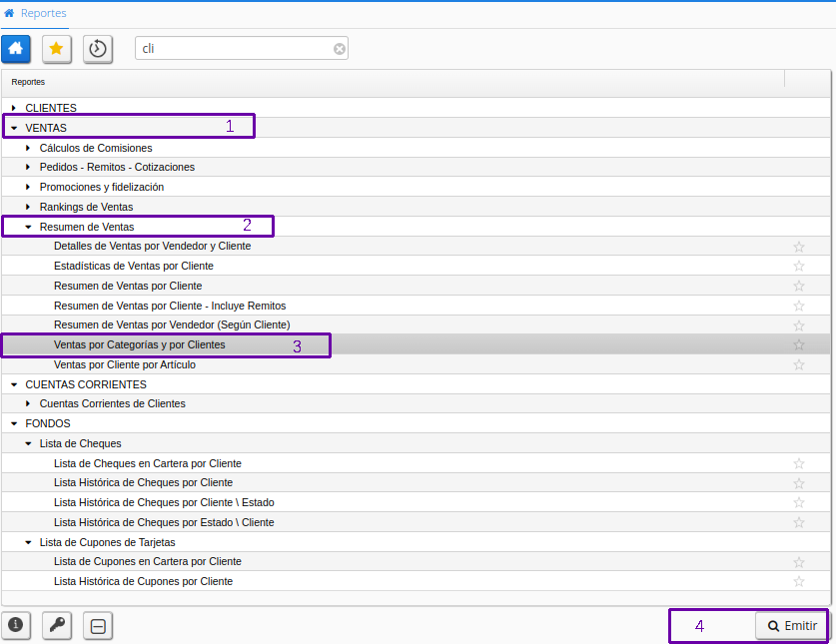Expand 'Promociones y fidelización' arrow

[28, 187]
